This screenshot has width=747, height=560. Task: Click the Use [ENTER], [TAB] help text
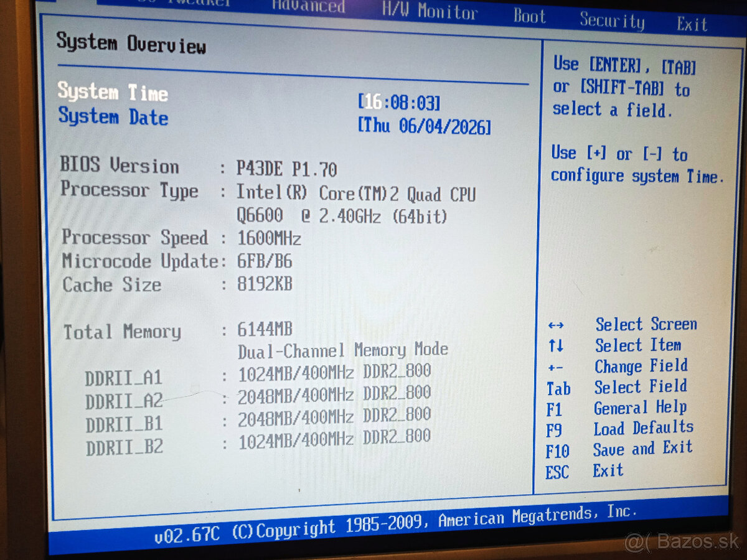(624, 65)
